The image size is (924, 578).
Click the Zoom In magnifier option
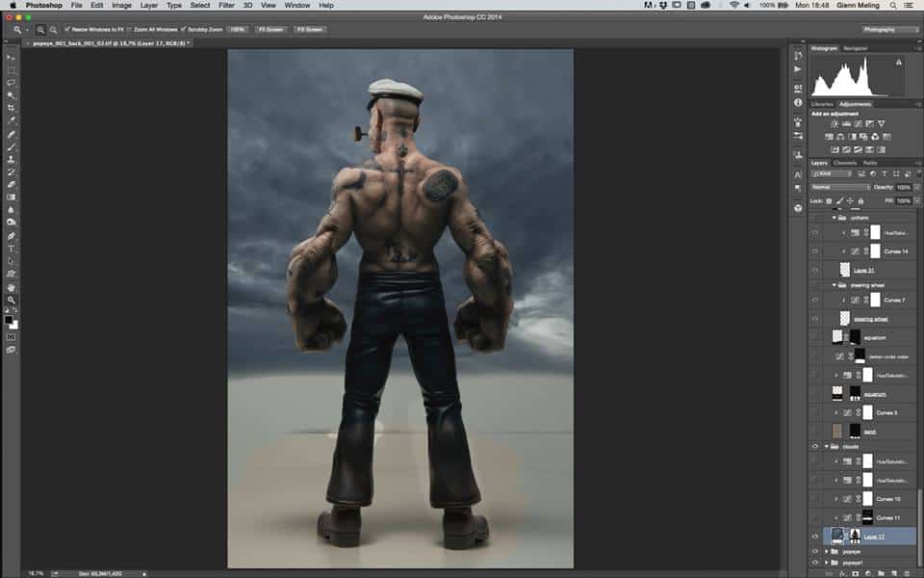pos(43,30)
